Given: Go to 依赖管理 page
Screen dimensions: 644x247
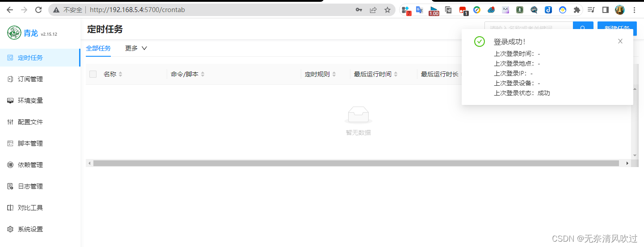Looking at the screenshot, I should (x=40, y=165).
